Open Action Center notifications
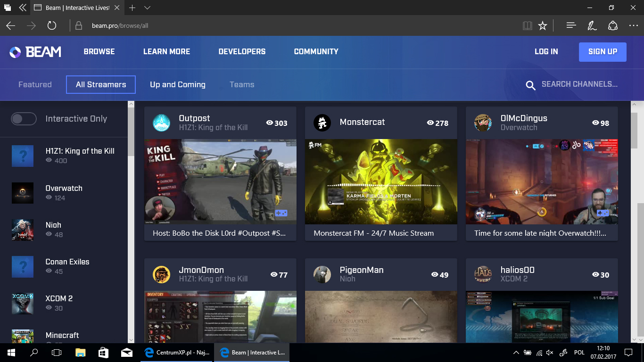 tap(628, 352)
